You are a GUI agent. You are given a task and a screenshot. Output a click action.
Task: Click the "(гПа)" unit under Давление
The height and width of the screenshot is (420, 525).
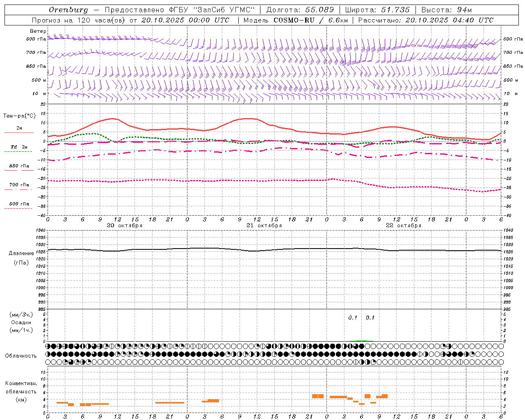point(21,263)
